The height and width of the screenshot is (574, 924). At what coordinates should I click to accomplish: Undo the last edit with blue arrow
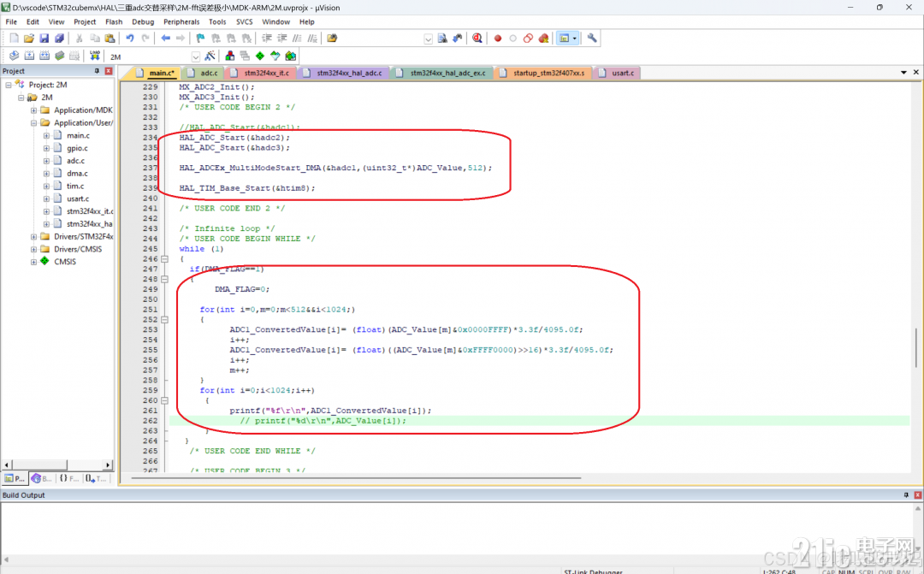coord(130,38)
